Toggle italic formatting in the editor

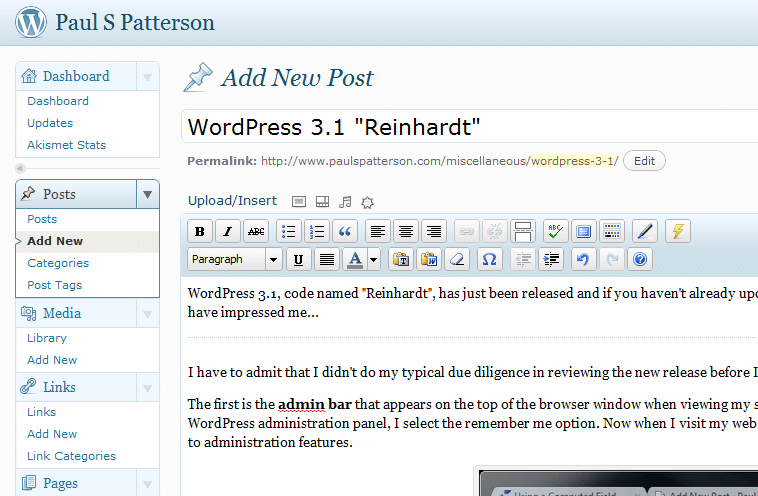pyautogui.click(x=228, y=232)
